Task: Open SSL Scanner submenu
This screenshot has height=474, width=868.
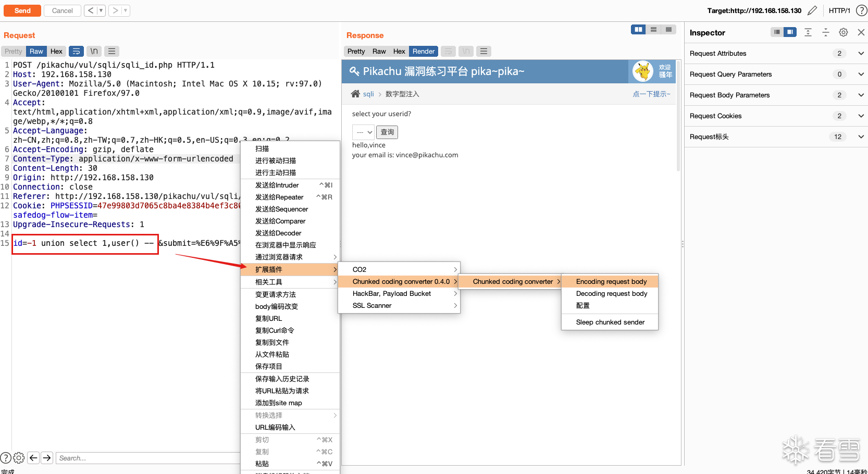Action: [x=399, y=305]
